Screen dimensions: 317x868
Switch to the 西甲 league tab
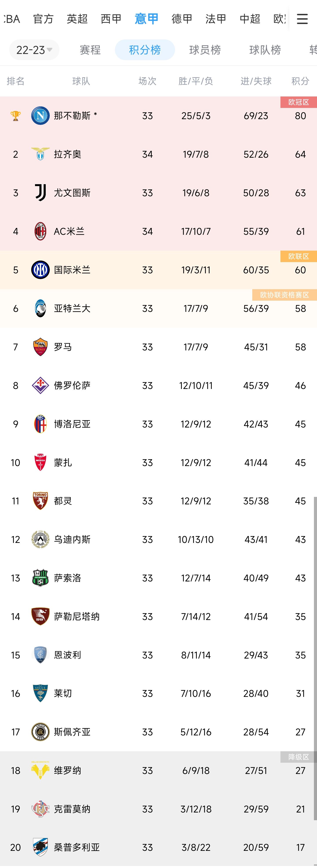point(111,19)
